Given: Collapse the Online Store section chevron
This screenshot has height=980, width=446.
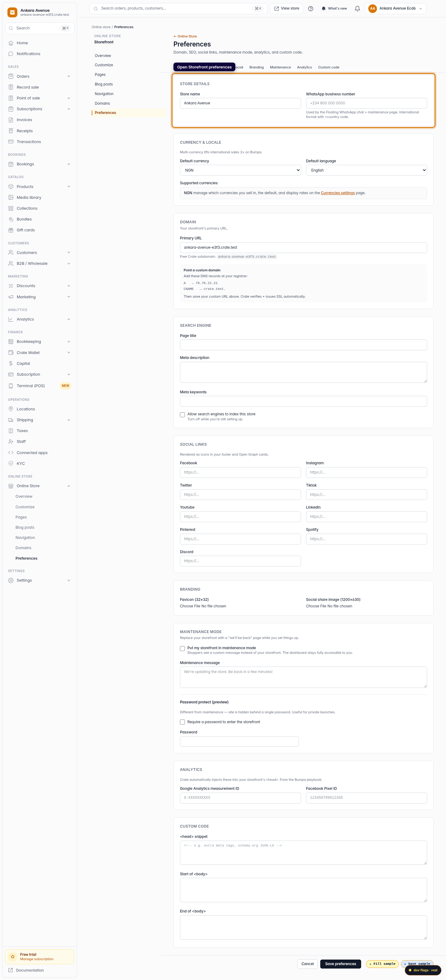Looking at the screenshot, I should [x=69, y=486].
